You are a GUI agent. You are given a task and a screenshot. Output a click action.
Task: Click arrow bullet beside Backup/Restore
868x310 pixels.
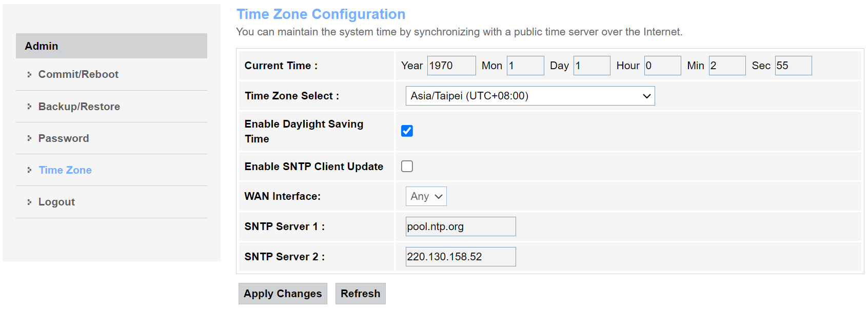point(29,107)
